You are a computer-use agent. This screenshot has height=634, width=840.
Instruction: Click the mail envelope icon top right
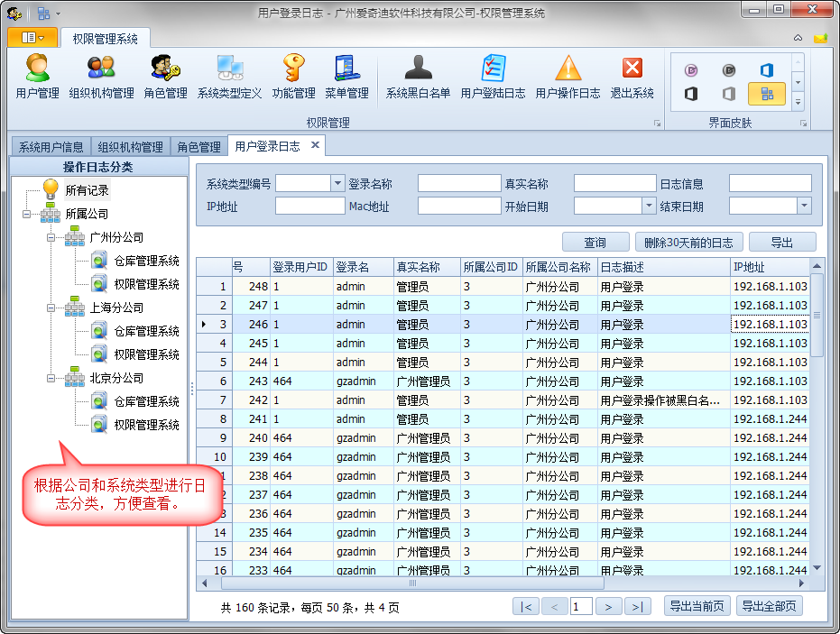click(819, 38)
